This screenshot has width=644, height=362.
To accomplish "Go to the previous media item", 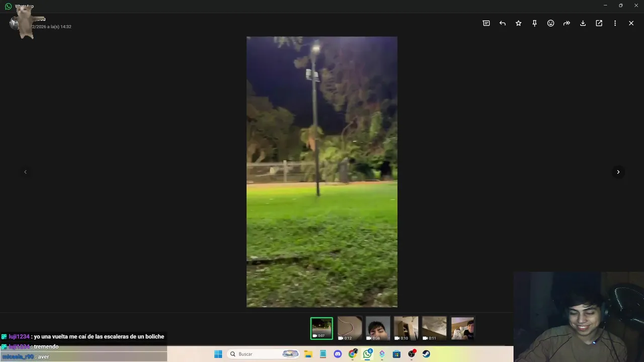I will [x=25, y=172].
